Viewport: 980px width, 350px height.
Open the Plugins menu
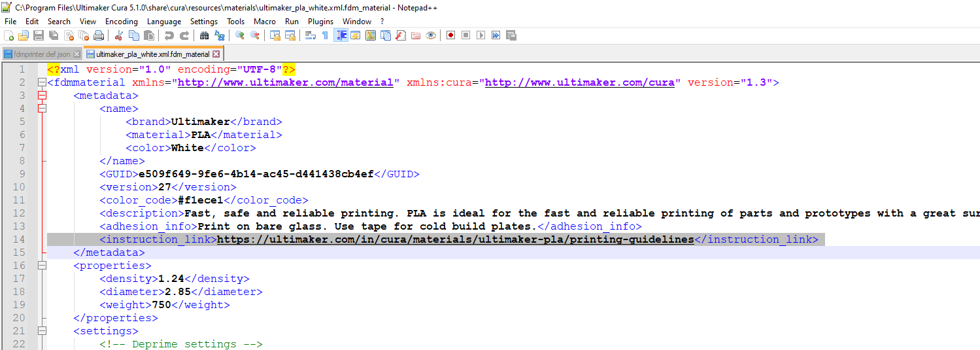(321, 22)
